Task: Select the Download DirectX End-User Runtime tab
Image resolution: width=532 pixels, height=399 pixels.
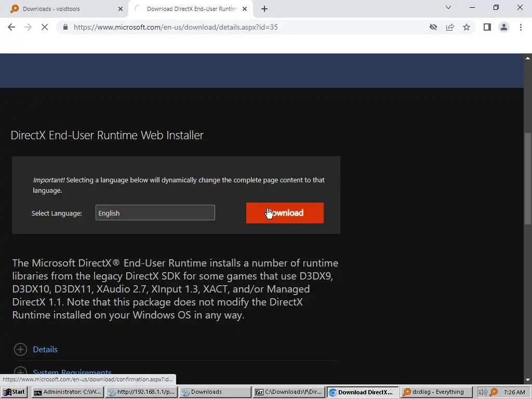Action: point(191,9)
